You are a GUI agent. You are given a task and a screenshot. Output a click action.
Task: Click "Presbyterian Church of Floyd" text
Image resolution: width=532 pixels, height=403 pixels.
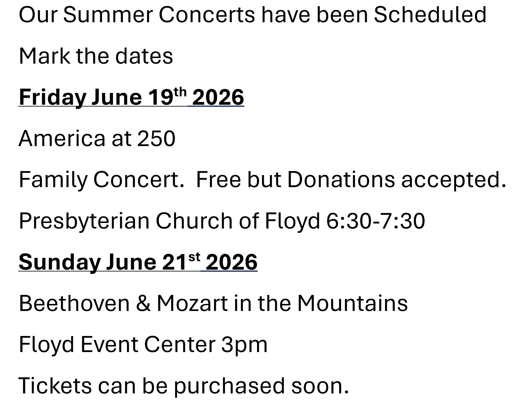pos(169,221)
